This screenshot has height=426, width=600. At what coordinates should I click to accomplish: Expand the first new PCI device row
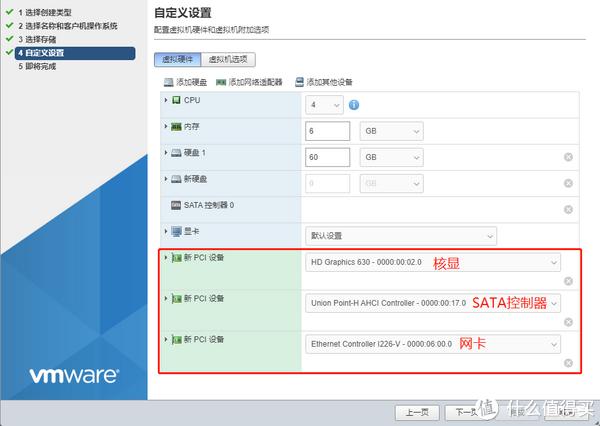click(166, 258)
